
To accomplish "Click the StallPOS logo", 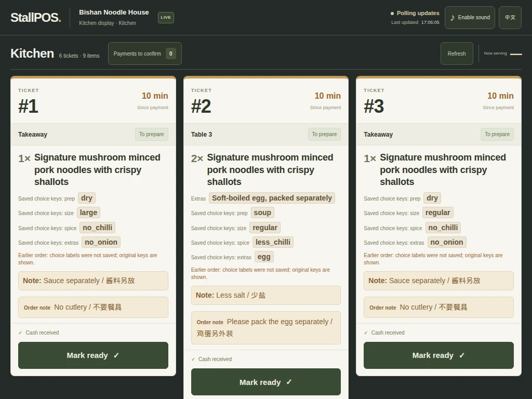I will tap(36, 17).
